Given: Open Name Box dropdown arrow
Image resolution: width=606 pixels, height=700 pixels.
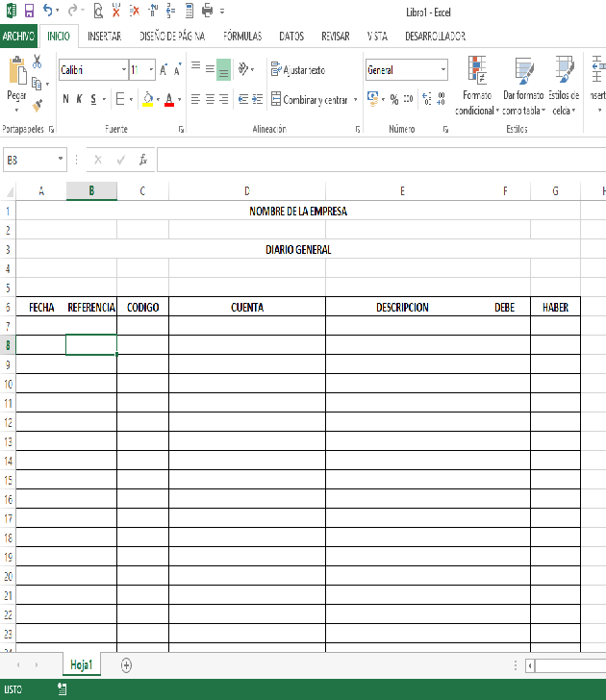Looking at the screenshot, I should [x=61, y=159].
